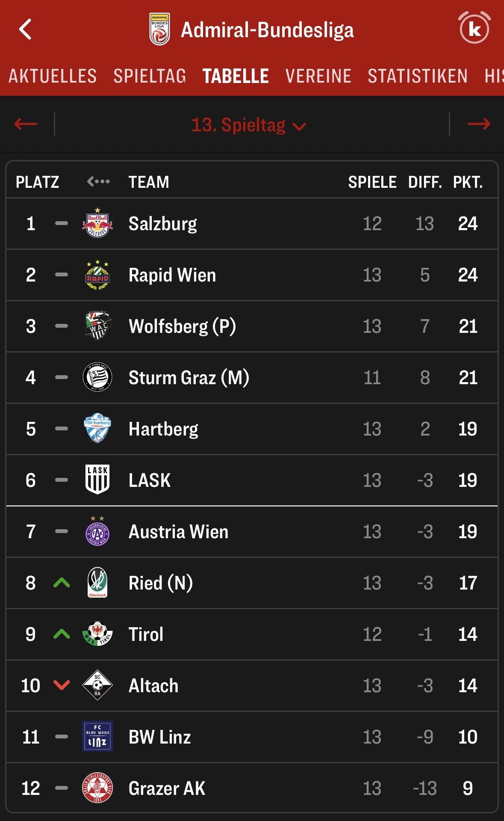The height and width of the screenshot is (821, 504).
Task: Tap the Austria Wien club crest
Action: (x=97, y=531)
